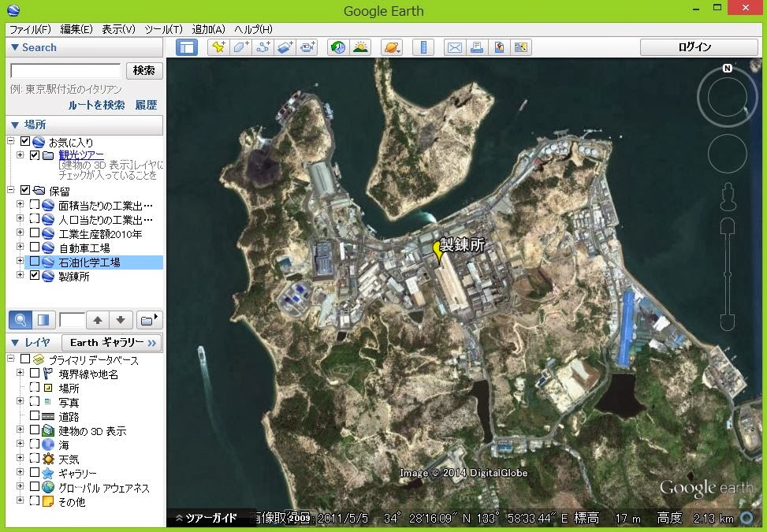Viewport: 767px width, 532px height.
Task: Click the Places panel search magnifier icon
Action: (20, 320)
